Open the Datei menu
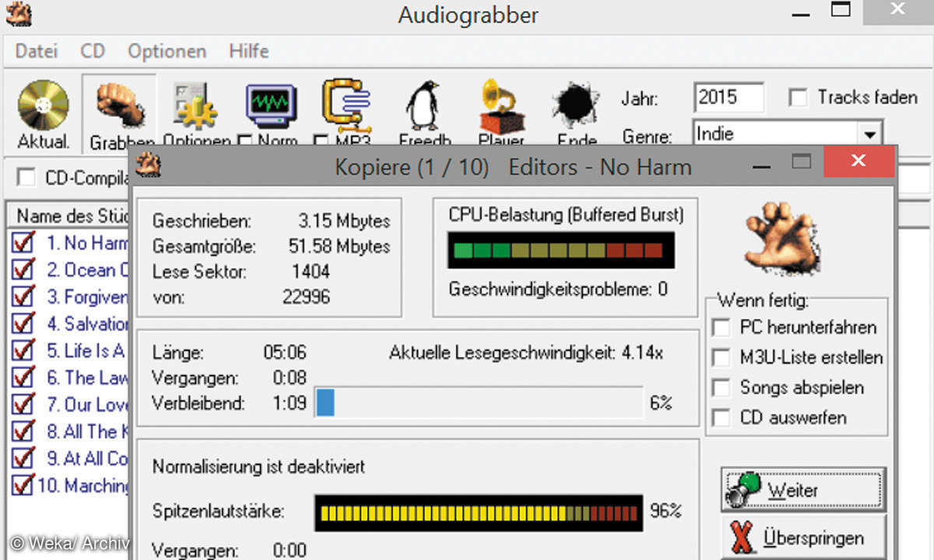Screen dimensions: 934x560 (x=37, y=51)
